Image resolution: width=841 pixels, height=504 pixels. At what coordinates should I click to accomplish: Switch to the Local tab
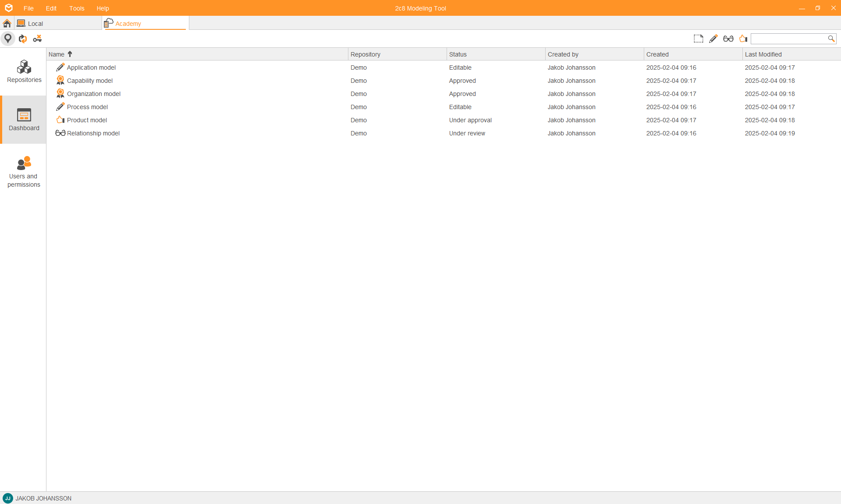pos(58,24)
